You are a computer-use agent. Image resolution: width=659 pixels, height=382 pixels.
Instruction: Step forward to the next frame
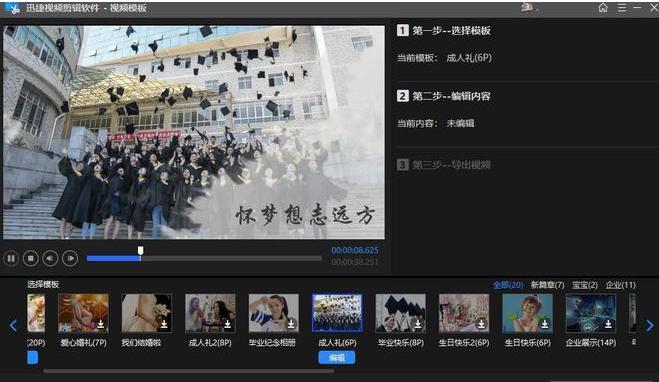[x=70, y=258]
